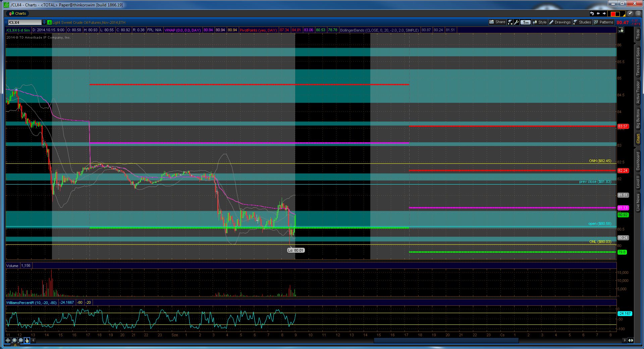Click the 81.13 magenta price bubble
Image resolution: width=644 pixels, height=349 pixels.
[x=623, y=208]
